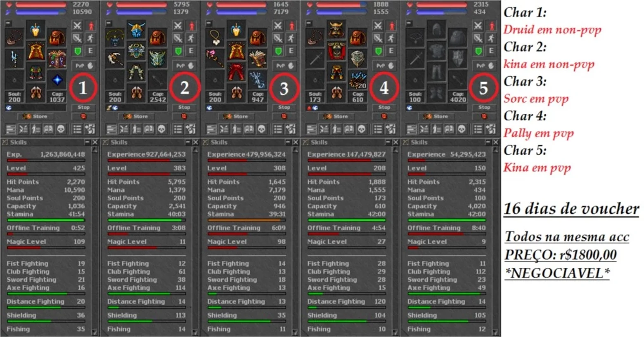Click the empty ring slot in Cap 4020 inventory

pos(415,80)
